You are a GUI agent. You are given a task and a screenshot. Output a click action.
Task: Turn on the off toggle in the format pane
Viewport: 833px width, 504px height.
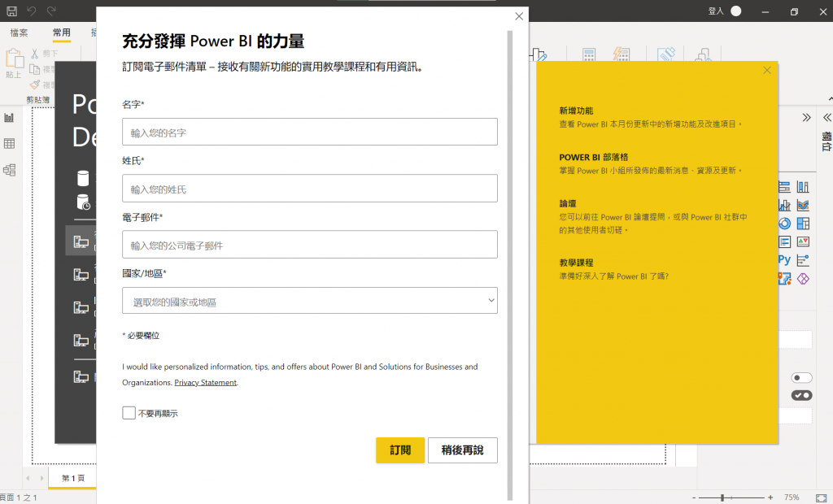point(801,378)
